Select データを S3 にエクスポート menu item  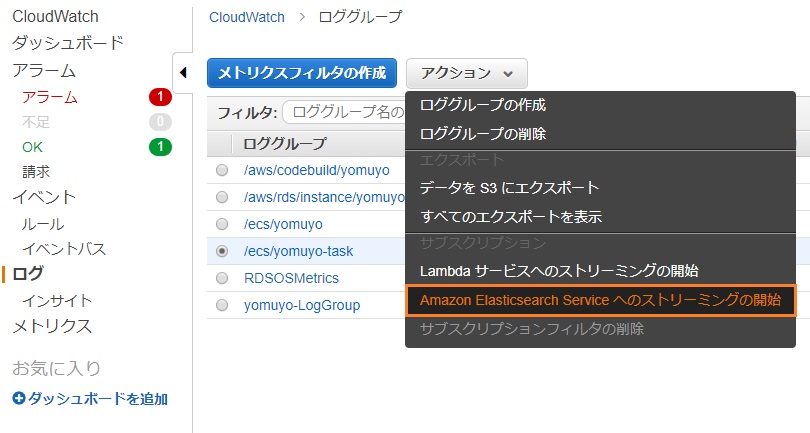click(600, 188)
